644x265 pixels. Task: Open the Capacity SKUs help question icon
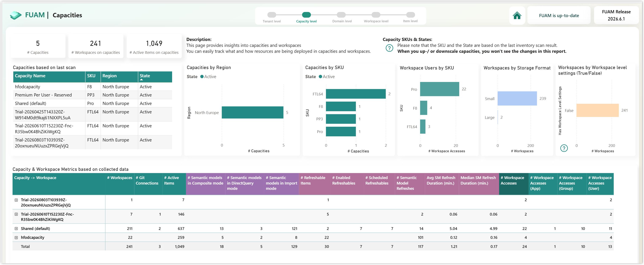(389, 48)
